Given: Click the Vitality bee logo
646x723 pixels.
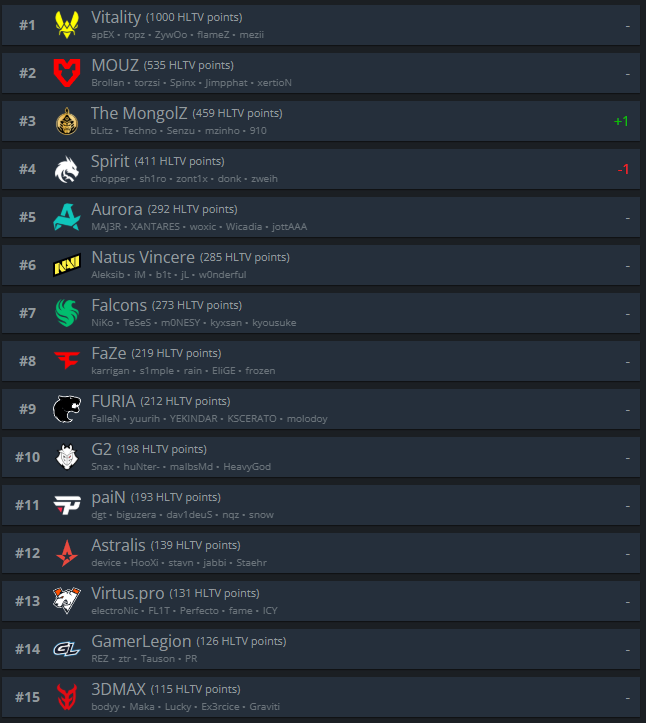Looking at the screenshot, I should (x=67, y=25).
